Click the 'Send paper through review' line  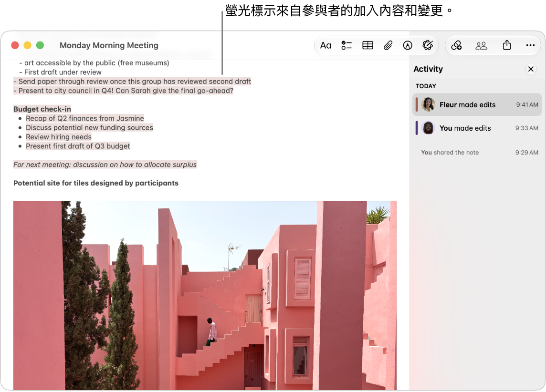pyautogui.click(x=132, y=82)
